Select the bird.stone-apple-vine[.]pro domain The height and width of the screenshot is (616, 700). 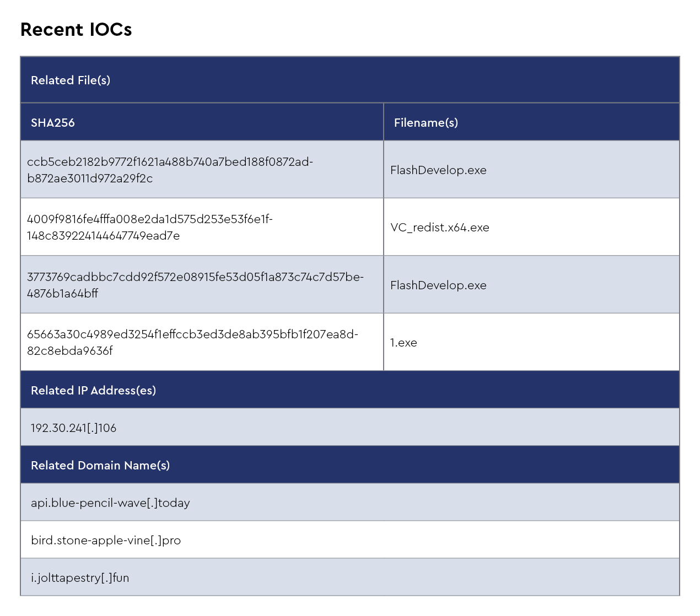tap(106, 541)
